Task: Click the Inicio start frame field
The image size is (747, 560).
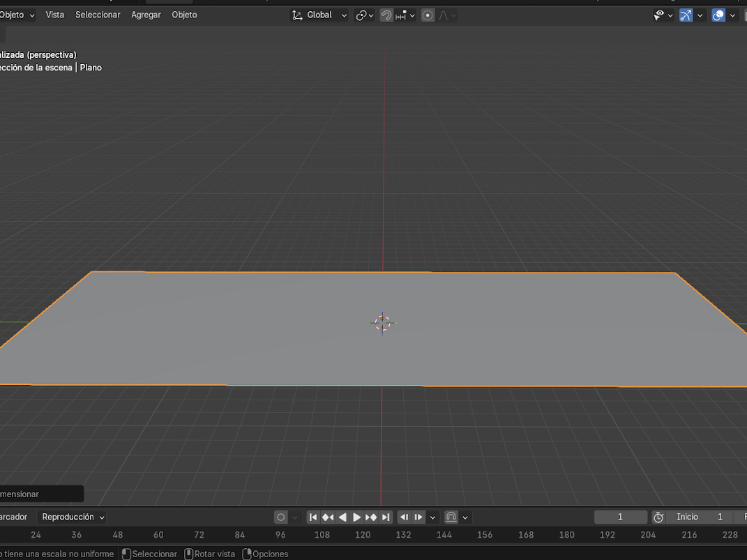Action: [x=700, y=517]
